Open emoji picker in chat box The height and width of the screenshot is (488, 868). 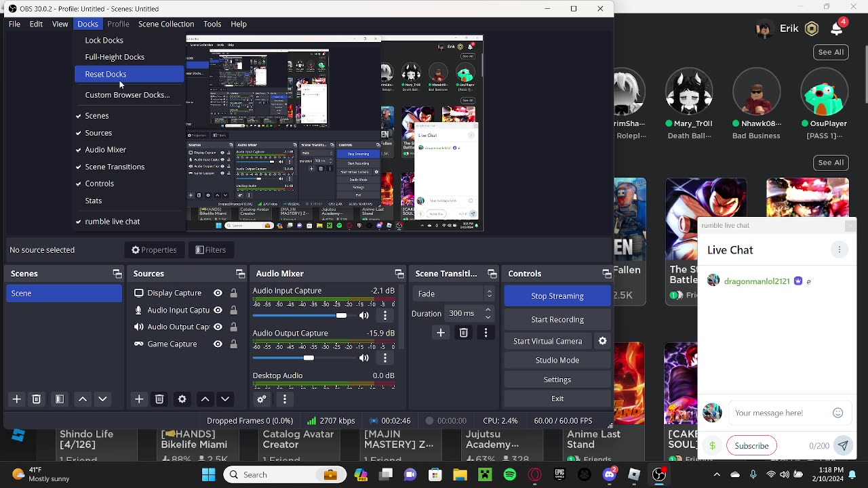click(838, 413)
